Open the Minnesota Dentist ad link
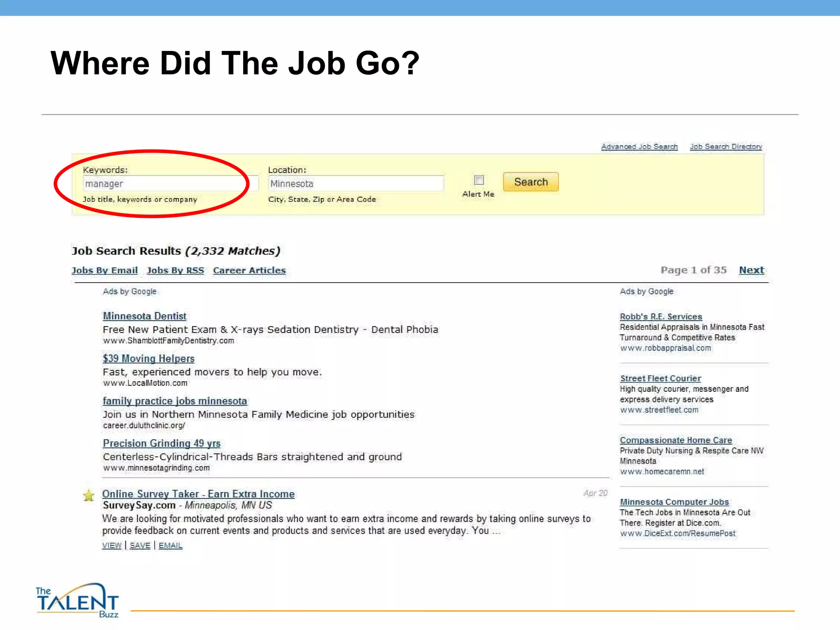Image resolution: width=840 pixels, height=630 pixels. pos(144,316)
